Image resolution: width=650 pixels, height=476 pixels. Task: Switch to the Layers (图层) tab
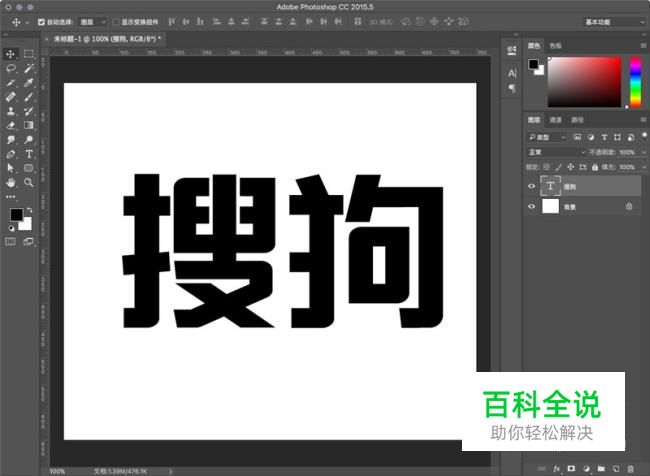[x=534, y=120]
